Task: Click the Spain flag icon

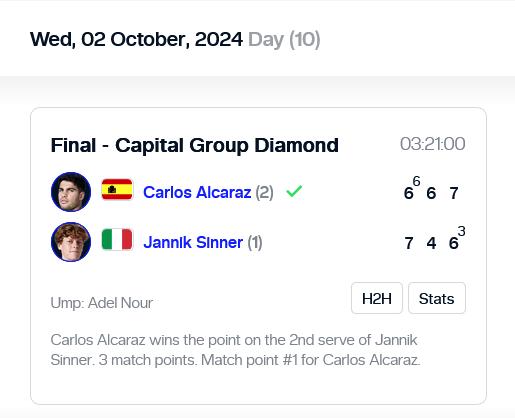Action: pos(117,189)
